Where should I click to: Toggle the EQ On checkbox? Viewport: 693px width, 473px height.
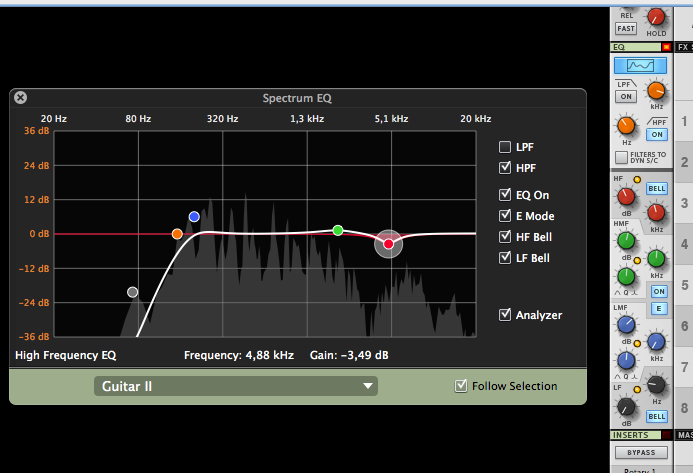pos(505,195)
